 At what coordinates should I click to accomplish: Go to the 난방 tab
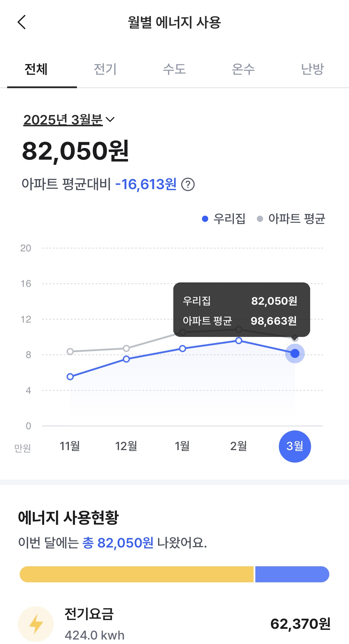click(312, 69)
